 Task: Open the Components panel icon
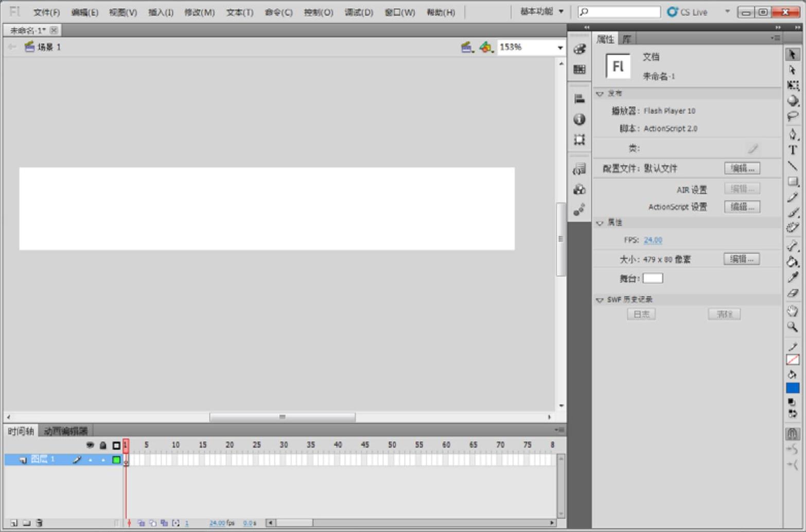click(x=580, y=189)
